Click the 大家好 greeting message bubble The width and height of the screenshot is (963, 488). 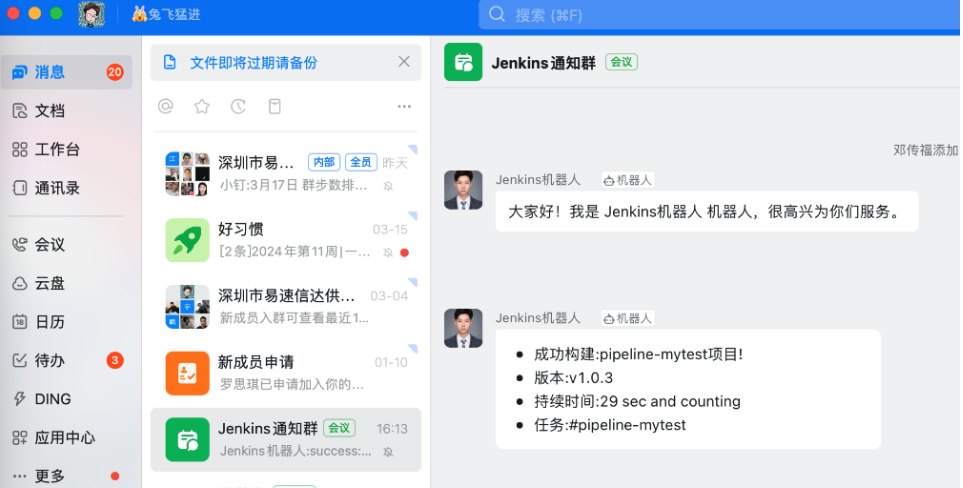click(x=707, y=212)
